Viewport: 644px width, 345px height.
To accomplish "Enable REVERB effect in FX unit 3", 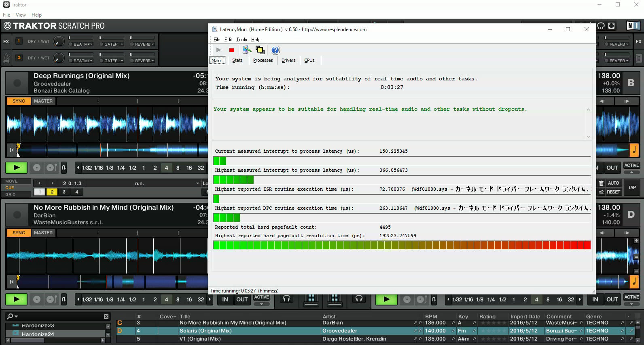I will [132, 61].
